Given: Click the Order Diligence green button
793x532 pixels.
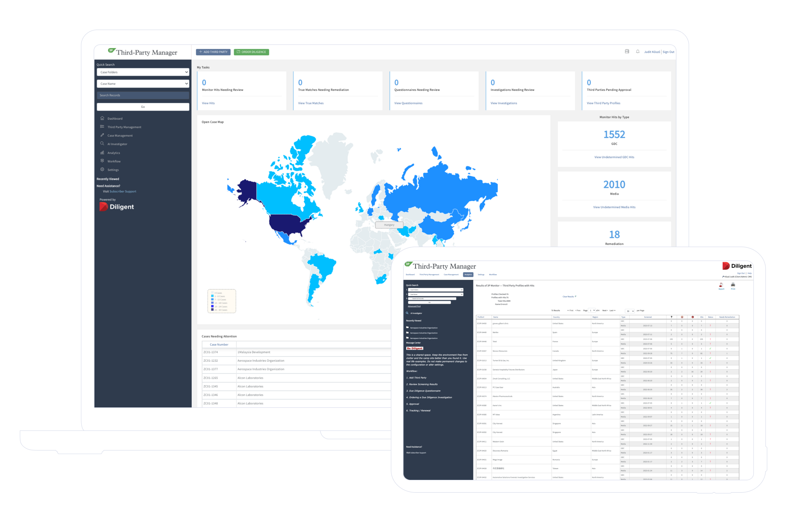Looking at the screenshot, I should [x=251, y=52].
